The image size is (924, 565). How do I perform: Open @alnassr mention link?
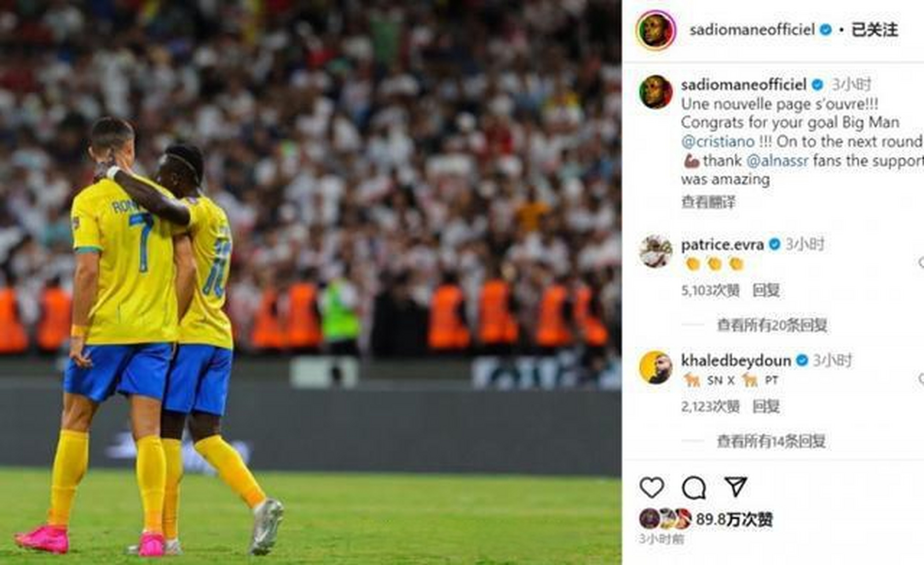778,161
